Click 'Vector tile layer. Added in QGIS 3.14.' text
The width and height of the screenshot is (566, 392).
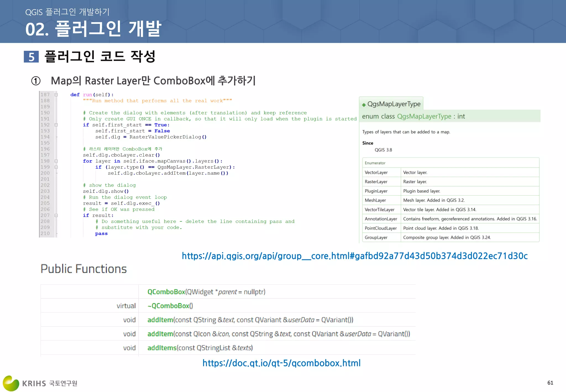click(x=440, y=210)
